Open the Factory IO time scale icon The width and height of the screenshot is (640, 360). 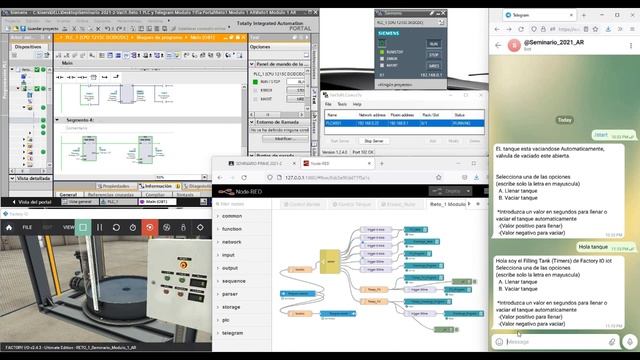click(133, 227)
